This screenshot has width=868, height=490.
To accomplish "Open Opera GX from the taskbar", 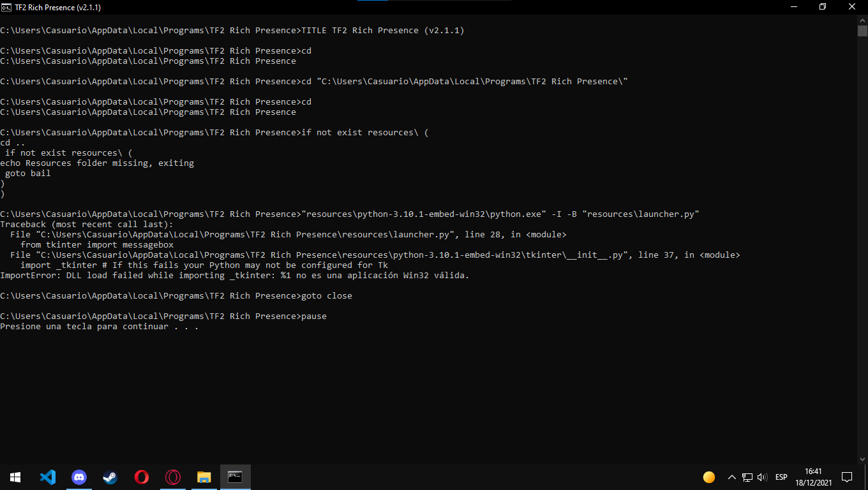I will (172, 477).
